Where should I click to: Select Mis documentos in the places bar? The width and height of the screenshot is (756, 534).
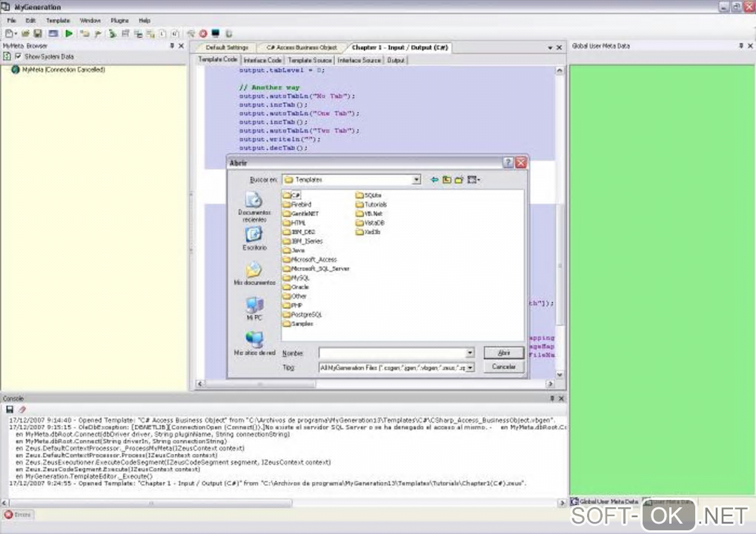(254, 273)
